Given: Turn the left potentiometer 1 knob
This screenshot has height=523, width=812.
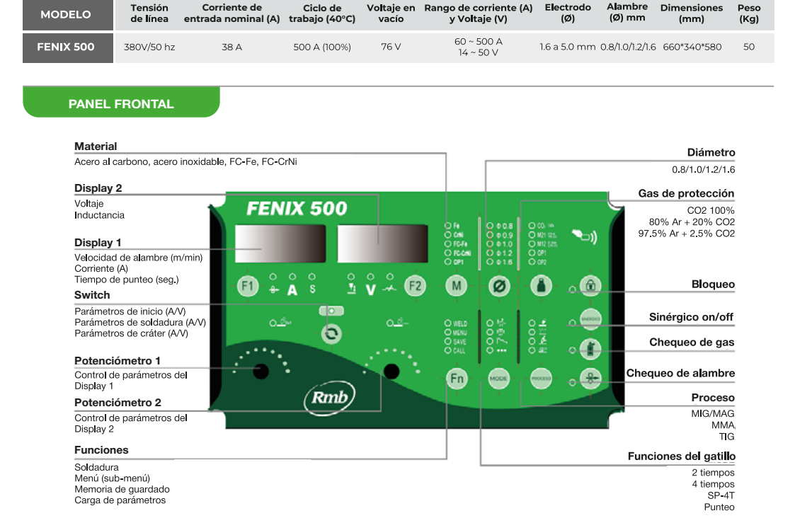Looking at the screenshot, I should 261,370.
